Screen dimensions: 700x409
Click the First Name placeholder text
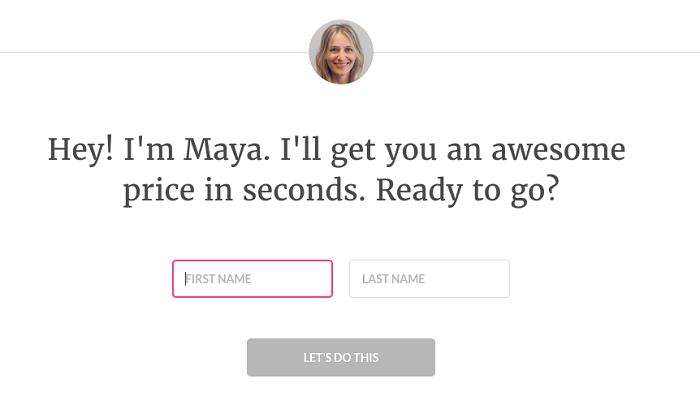pyautogui.click(x=218, y=279)
